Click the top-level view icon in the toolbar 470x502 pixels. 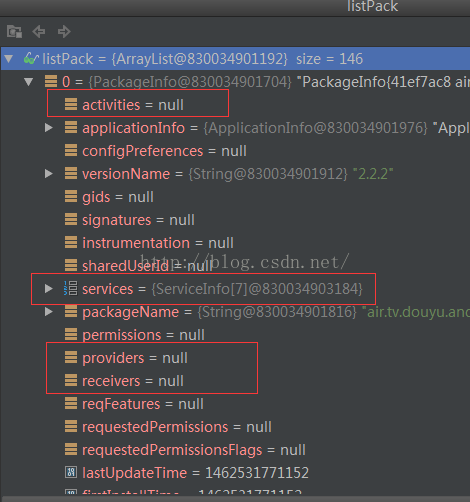pos(14,32)
